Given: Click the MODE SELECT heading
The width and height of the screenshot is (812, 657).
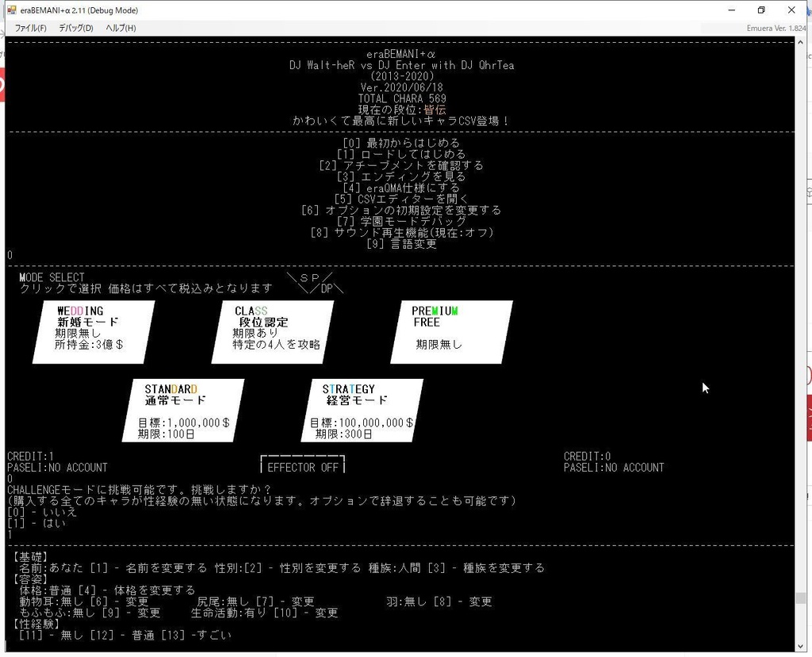Looking at the screenshot, I should click(52, 277).
